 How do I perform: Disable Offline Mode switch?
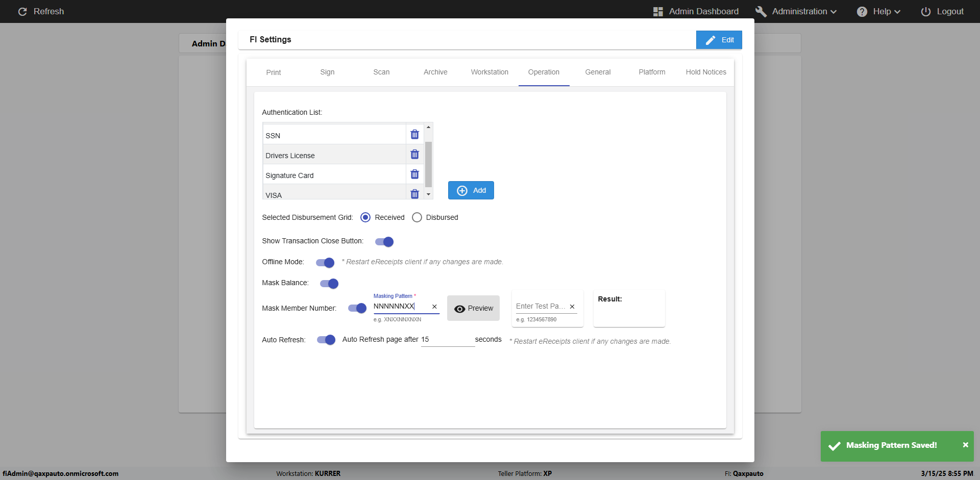point(325,263)
